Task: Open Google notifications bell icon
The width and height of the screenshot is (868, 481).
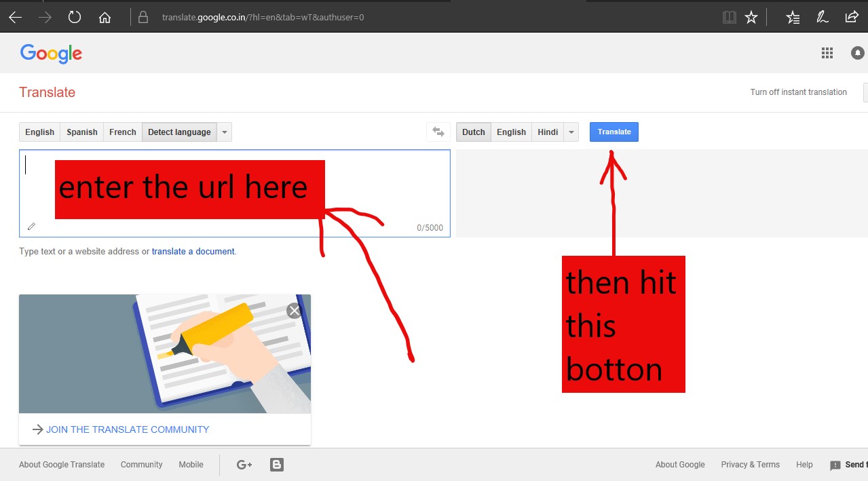Action: pos(858,53)
